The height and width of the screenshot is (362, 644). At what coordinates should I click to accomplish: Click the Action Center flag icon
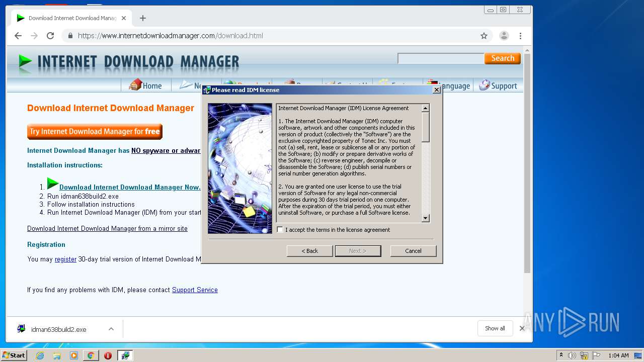coord(596,355)
